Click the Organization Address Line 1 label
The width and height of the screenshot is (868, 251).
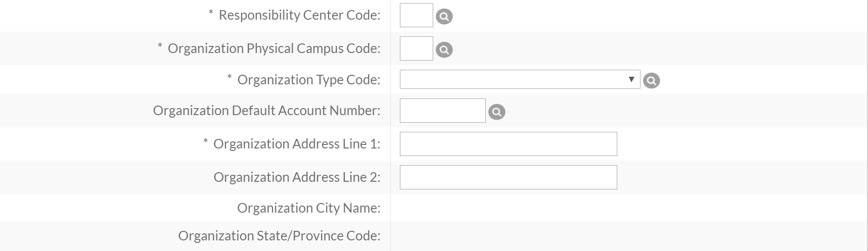(297, 144)
